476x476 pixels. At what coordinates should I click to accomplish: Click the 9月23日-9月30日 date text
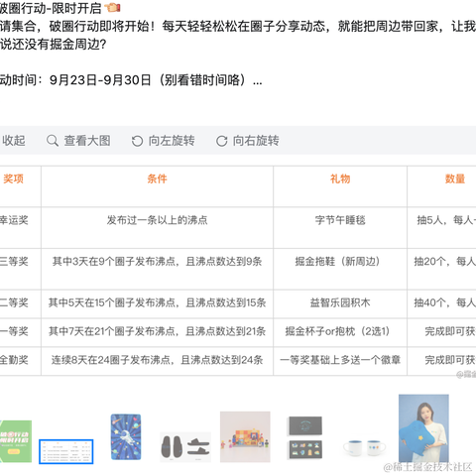point(100,80)
